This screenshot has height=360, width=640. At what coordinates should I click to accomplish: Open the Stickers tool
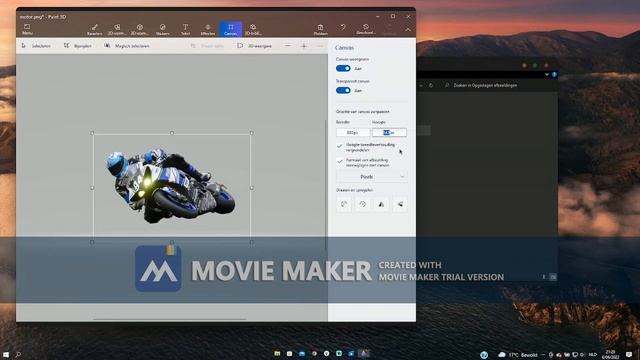pyautogui.click(x=162, y=29)
